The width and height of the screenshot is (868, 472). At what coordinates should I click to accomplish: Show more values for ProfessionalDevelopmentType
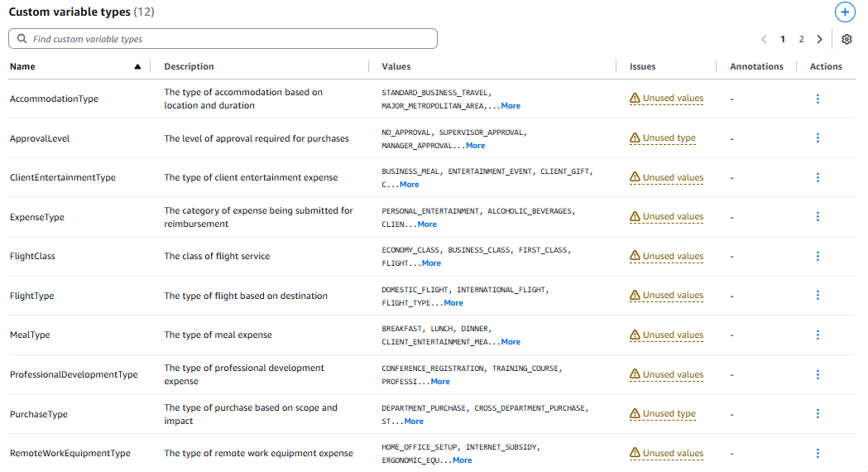coord(440,382)
